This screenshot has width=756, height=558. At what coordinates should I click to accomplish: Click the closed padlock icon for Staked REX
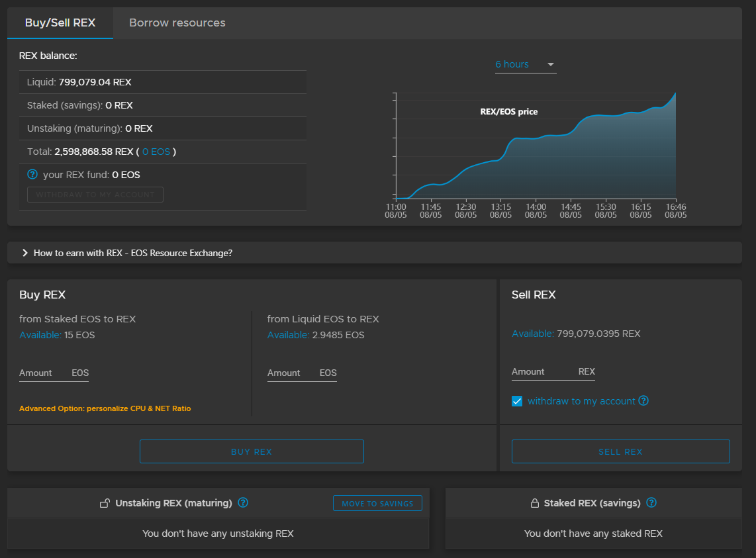coord(535,503)
